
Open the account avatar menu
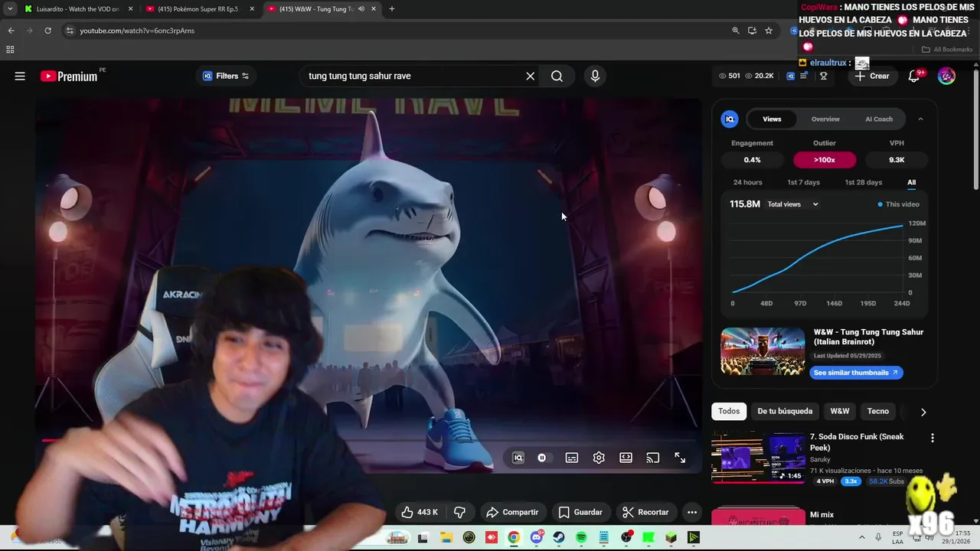point(946,76)
